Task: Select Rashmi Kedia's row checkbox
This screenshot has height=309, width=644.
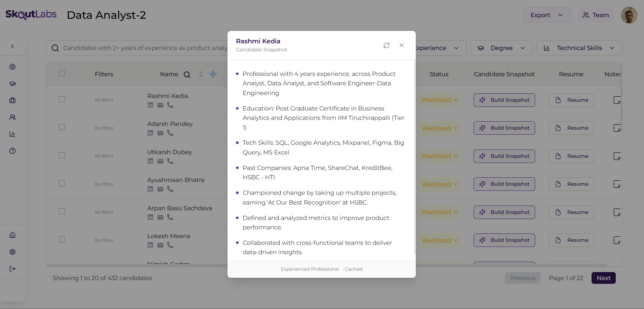Action: coord(62,99)
